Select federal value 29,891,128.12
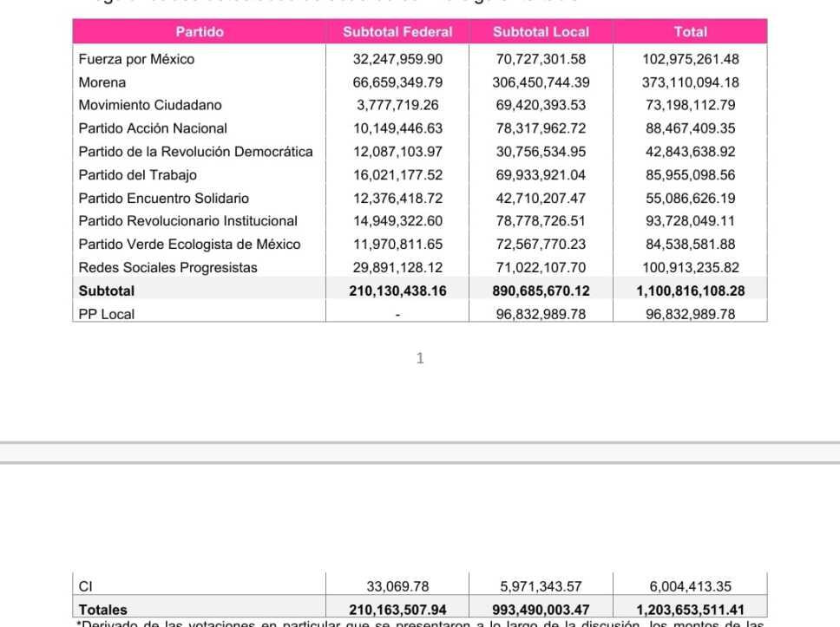 click(x=397, y=267)
